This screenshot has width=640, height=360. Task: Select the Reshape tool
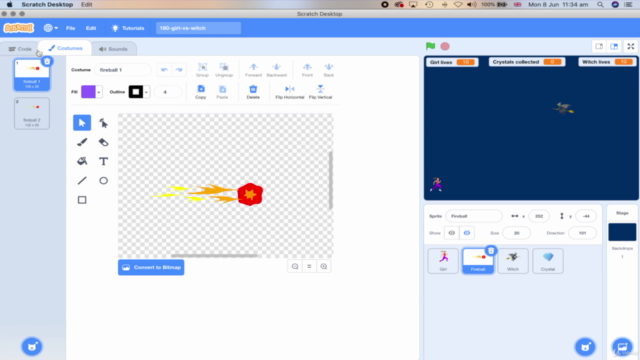pos(103,123)
